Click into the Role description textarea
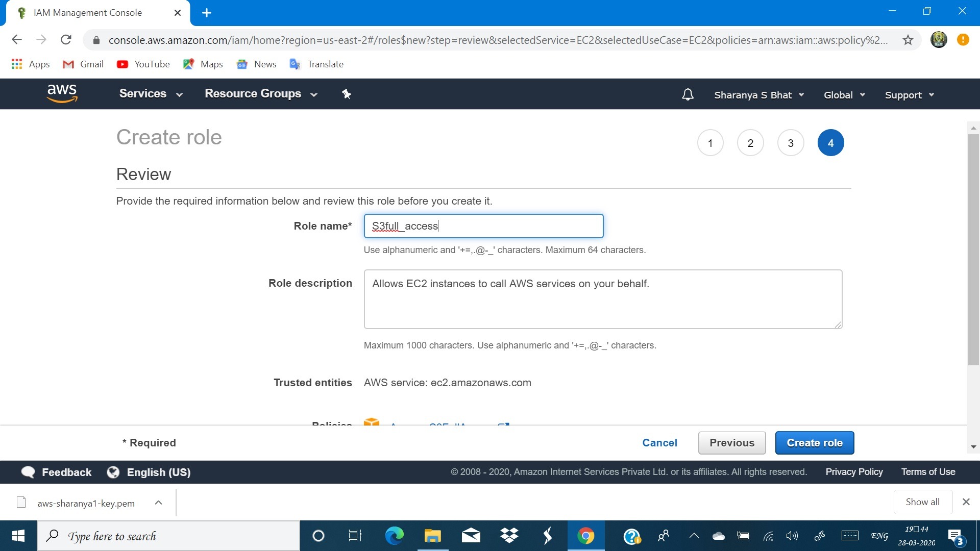This screenshot has height=551, width=980. [x=603, y=299]
